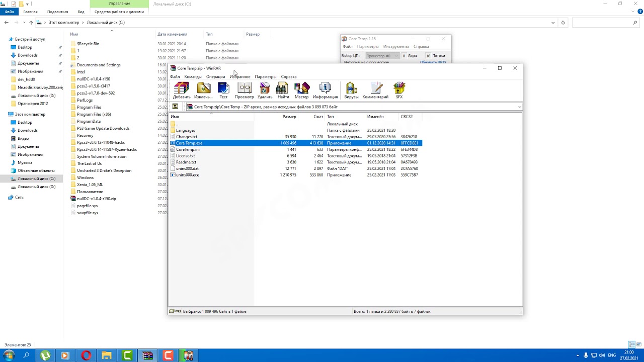Sort WinRAR list by Изменён column

point(382,117)
